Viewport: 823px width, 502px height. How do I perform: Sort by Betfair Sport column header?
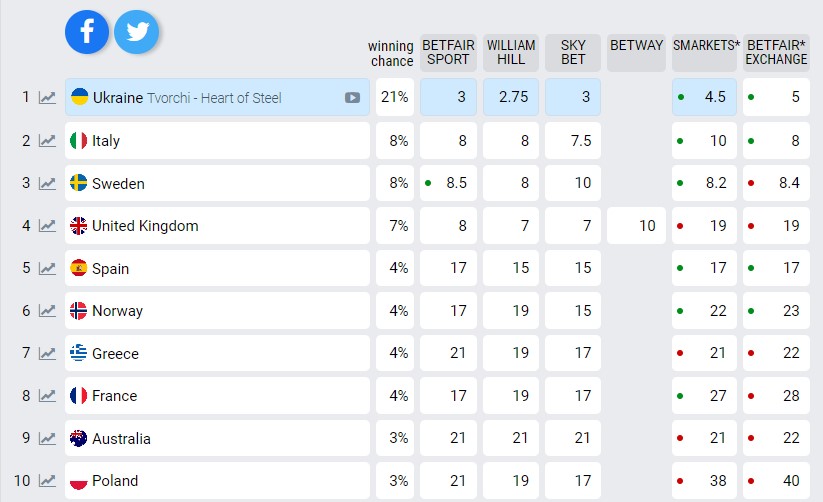pos(448,53)
